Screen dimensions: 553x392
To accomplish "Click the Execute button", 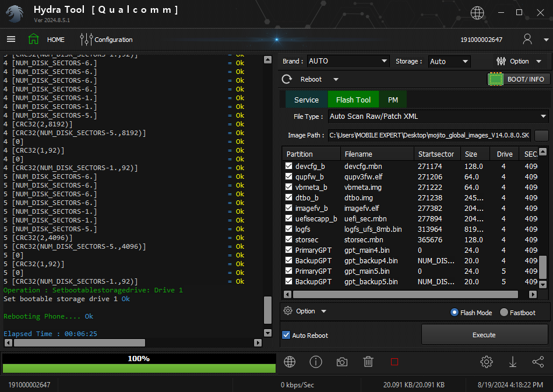I will 484,335.
